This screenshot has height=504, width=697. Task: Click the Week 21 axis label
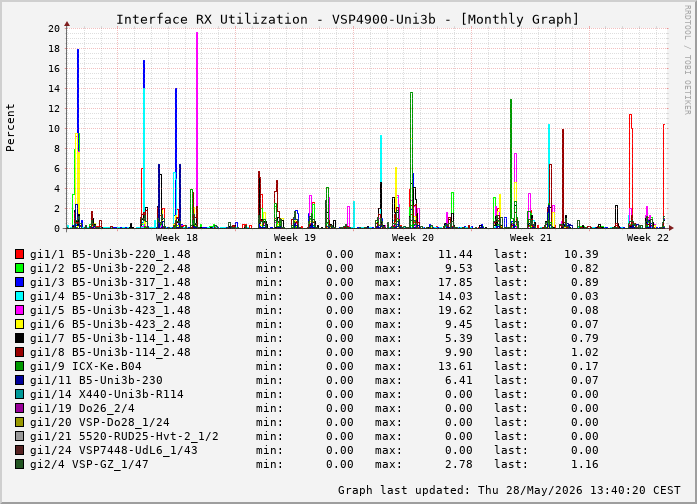coord(530,237)
